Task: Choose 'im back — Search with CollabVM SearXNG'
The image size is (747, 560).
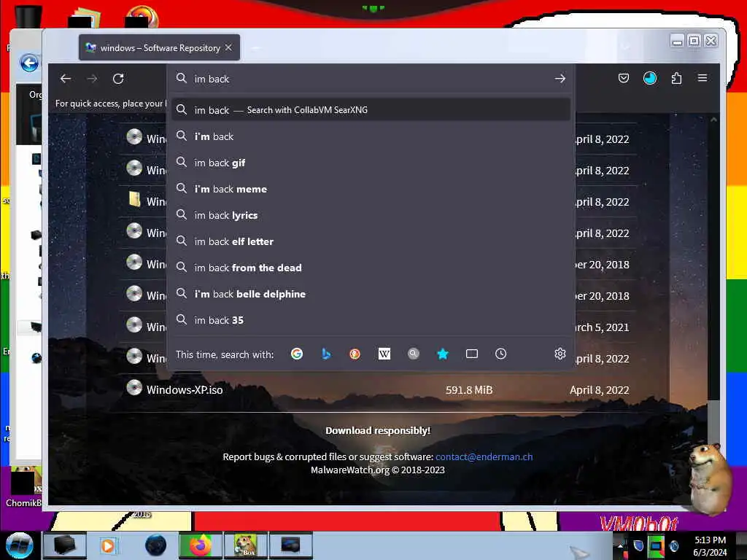Action: [371, 110]
